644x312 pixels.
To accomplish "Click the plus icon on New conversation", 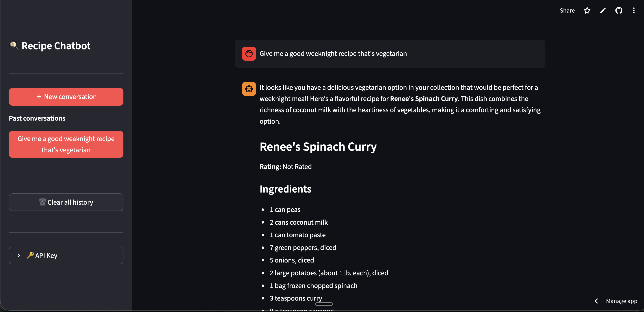I will pos(39,97).
